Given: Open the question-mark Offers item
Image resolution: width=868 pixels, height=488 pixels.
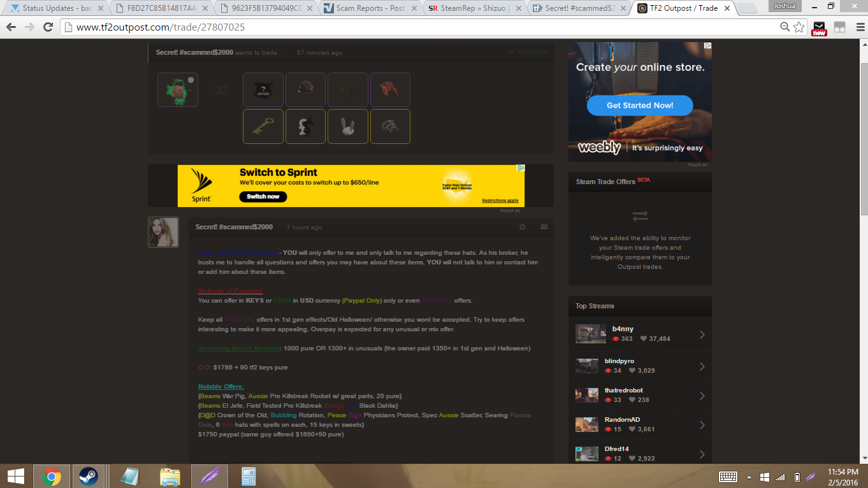Looking at the screenshot, I should coord(263,90).
